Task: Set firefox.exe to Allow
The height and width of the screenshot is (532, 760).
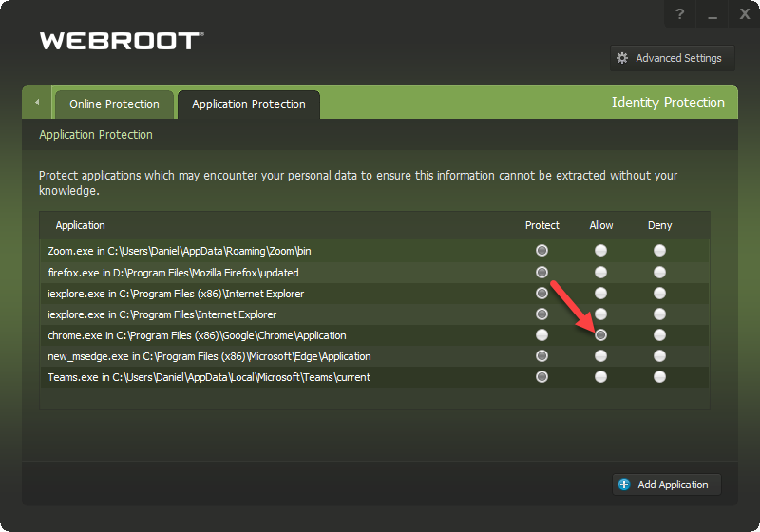Action: pyautogui.click(x=600, y=273)
